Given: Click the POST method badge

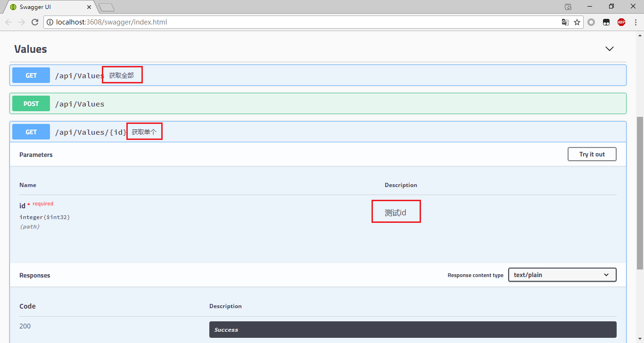Looking at the screenshot, I should click(x=31, y=104).
